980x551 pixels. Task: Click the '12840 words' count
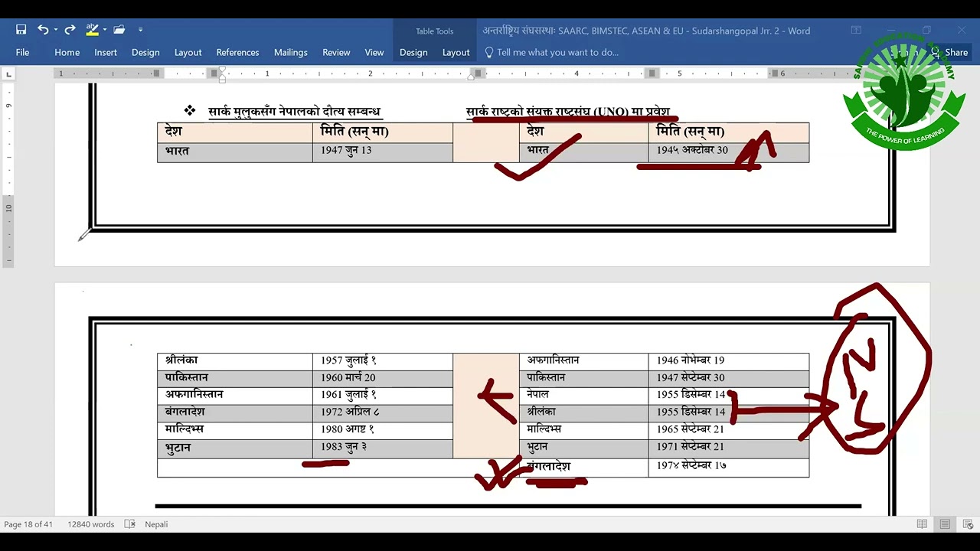pos(90,524)
